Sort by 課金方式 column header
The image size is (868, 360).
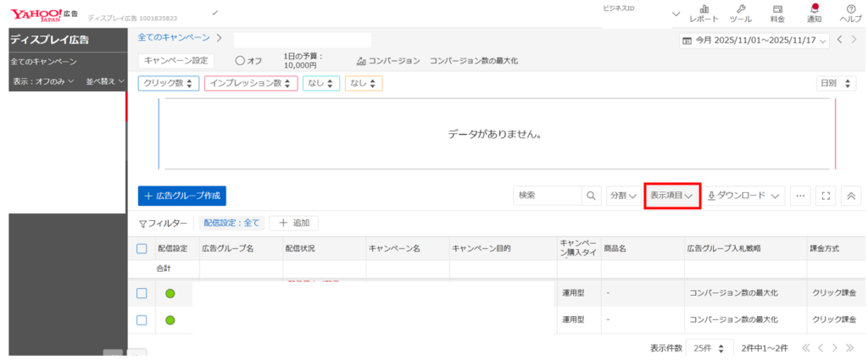click(825, 249)
